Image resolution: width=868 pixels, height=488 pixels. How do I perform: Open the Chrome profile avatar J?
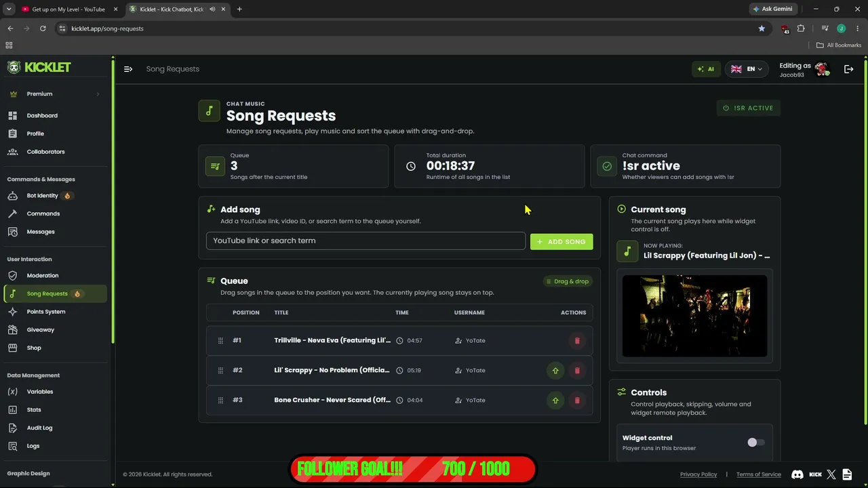tap(841, 28)
